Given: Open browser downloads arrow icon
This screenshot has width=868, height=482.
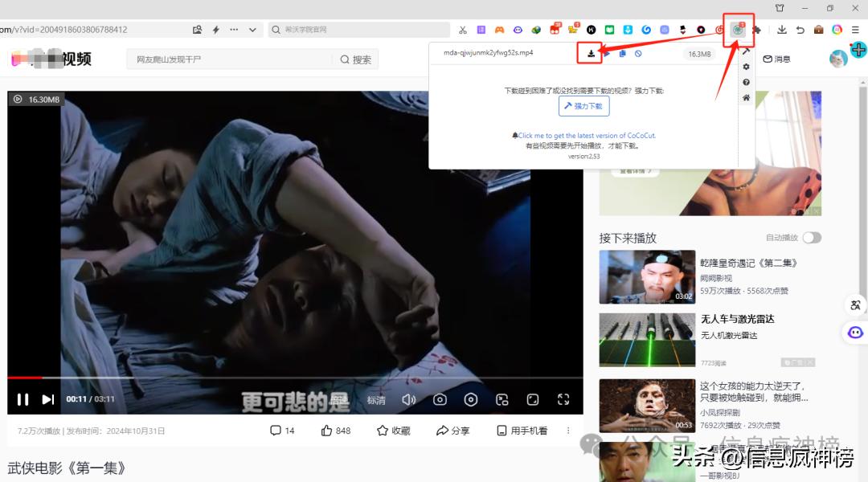Looking at the screenshot, I should click(x=782, y=30).
